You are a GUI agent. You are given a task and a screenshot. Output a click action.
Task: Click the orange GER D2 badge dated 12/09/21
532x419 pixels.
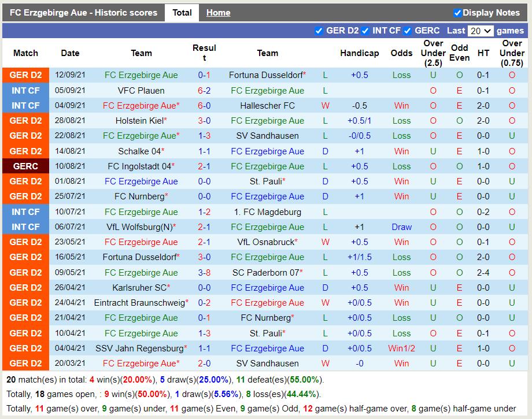(x=25, y=75)
